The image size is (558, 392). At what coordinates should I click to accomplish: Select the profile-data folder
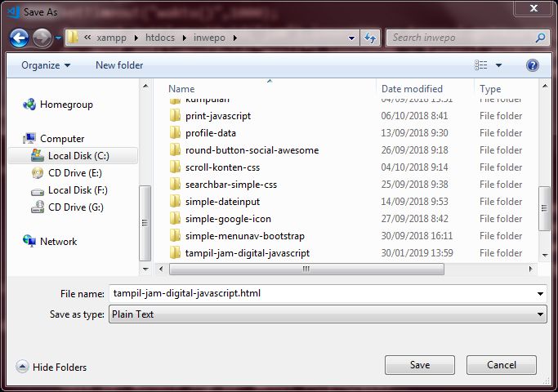pos(210,133)
